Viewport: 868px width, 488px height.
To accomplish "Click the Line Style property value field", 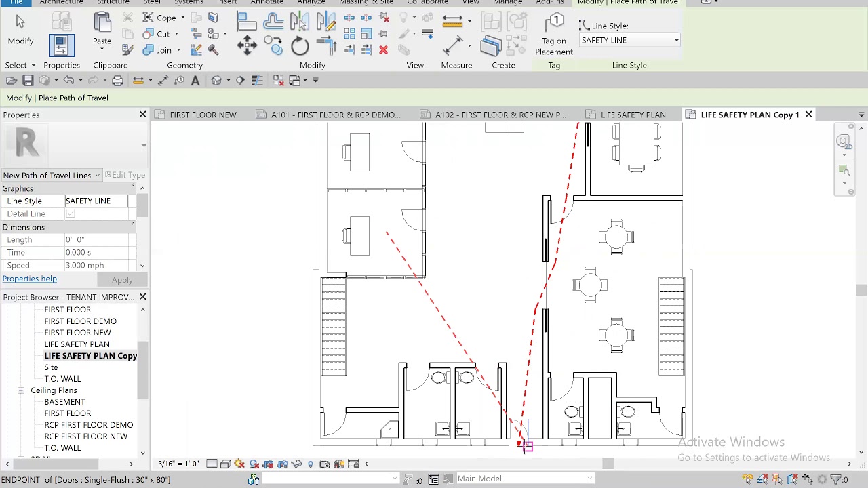I will click(96, 201).
